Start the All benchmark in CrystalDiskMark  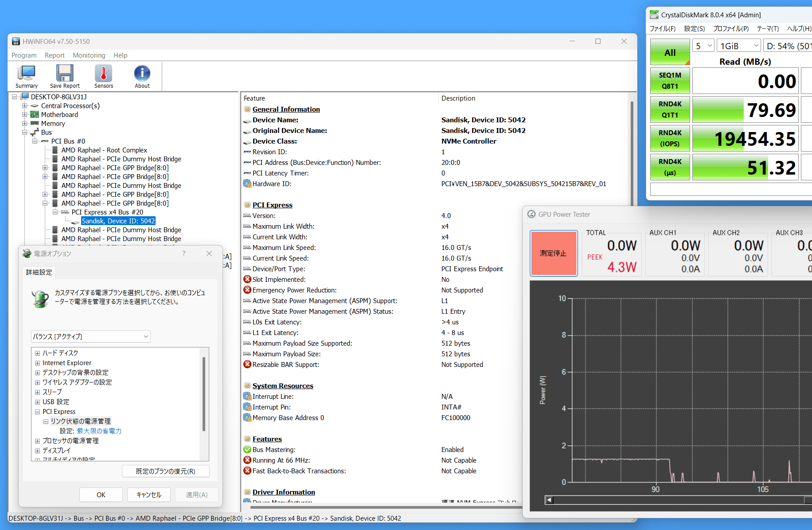(670, 53)
